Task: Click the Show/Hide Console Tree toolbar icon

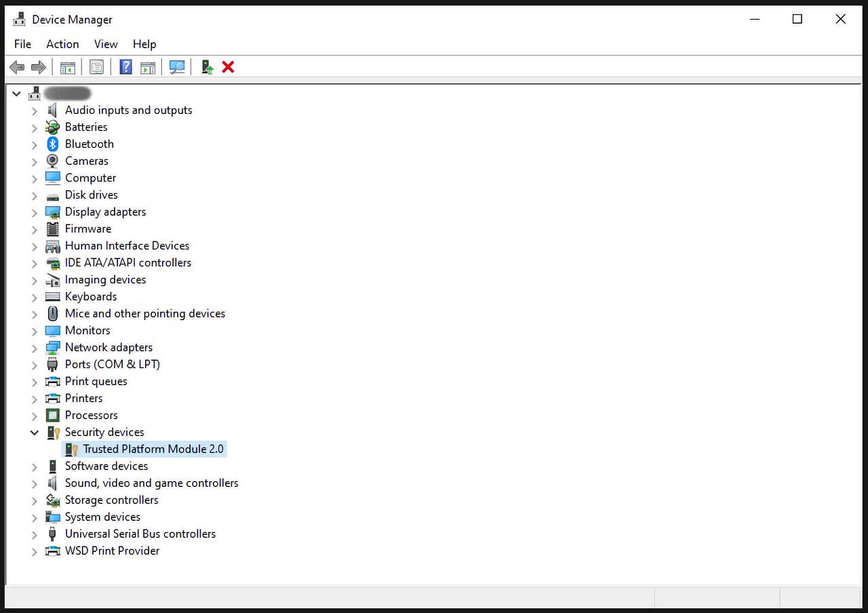Action: (67, 67)
